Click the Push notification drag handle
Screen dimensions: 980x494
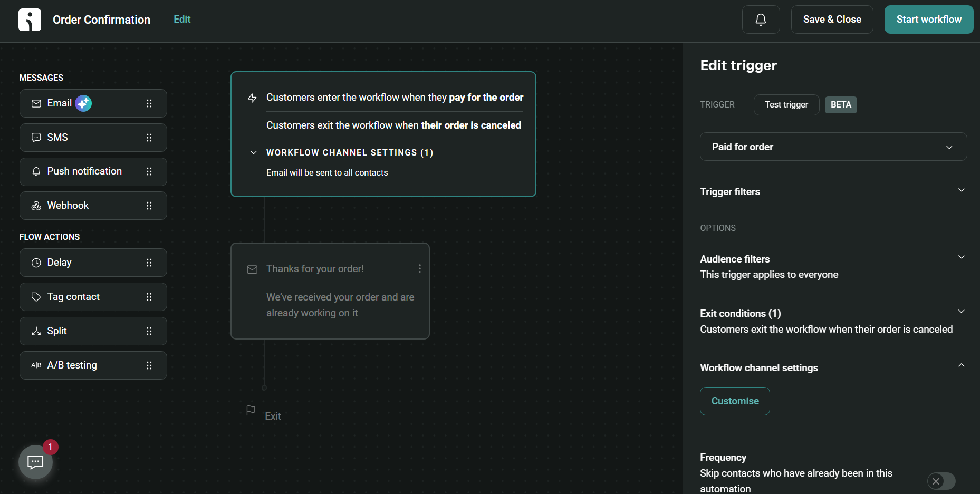tap(149, 172)
